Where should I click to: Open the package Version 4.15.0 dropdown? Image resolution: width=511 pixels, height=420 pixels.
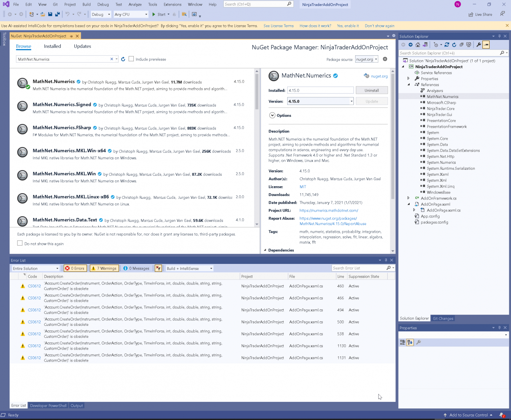tap(320, 101)
